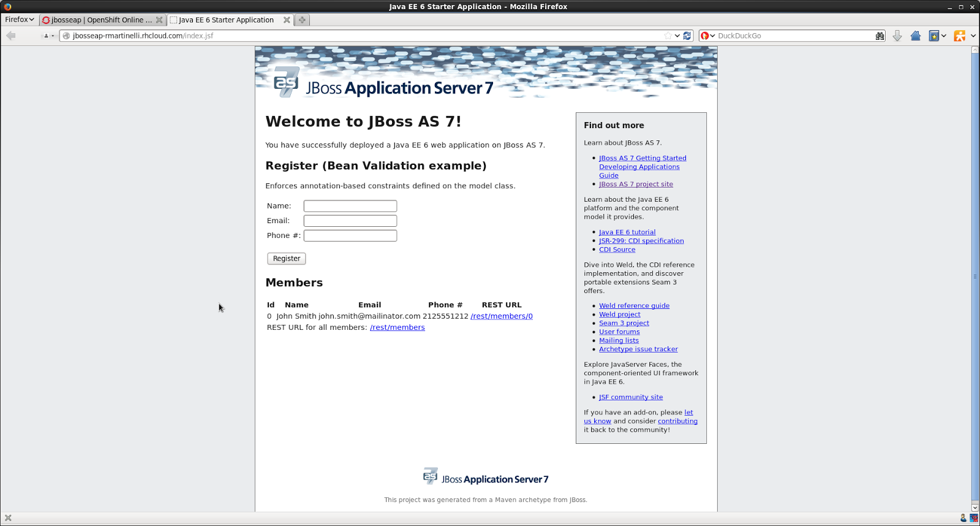Click the 'Rest URL' column header
This screenshot has height=526, width=980.
tap(502, 305)
